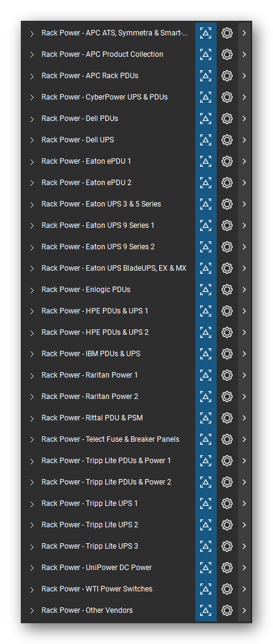
Task: Select Rack Power - APC Product Collection
Action: click(x=102, y=54)
